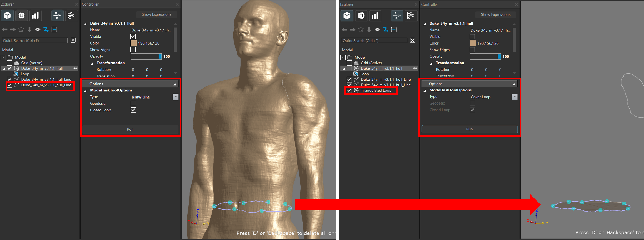
Task: Enable the Geodesic checkbox under Draw Line type
Action: 133,104
